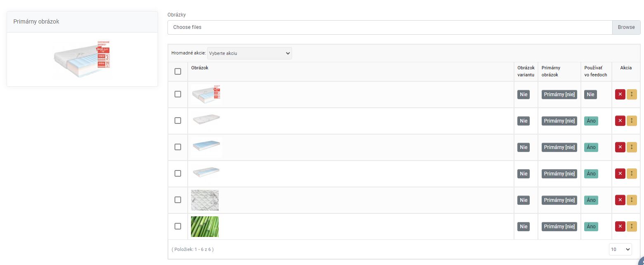The image size is (644, 265).
Task: Click reorder icon for quilted fabric row
Action: click(x=632, y=200)
